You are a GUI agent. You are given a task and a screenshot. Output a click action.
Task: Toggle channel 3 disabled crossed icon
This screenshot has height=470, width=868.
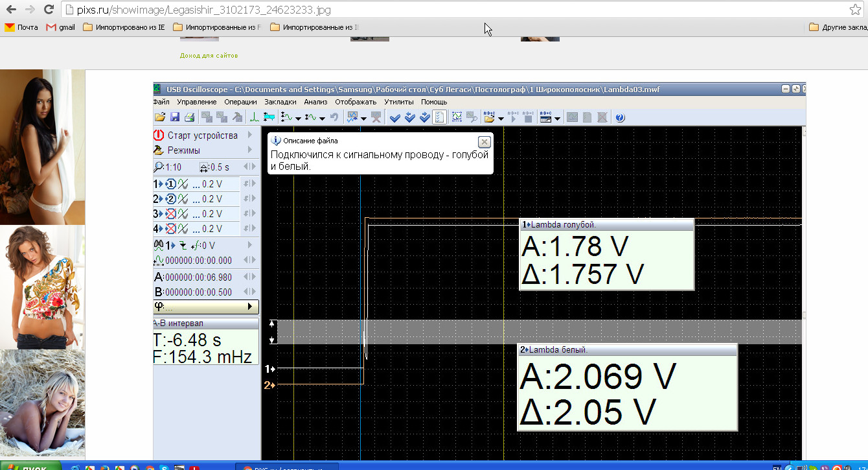(x=171, y=214)
